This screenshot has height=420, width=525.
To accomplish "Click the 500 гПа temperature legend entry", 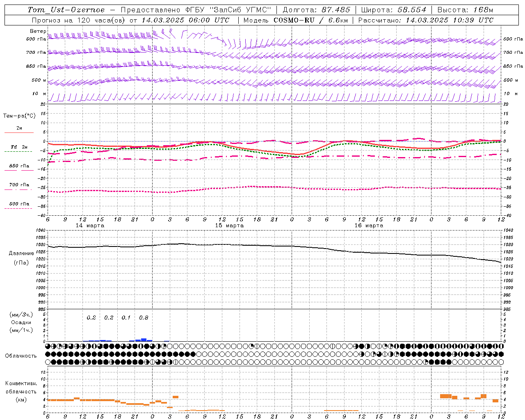I will (19, 203).
